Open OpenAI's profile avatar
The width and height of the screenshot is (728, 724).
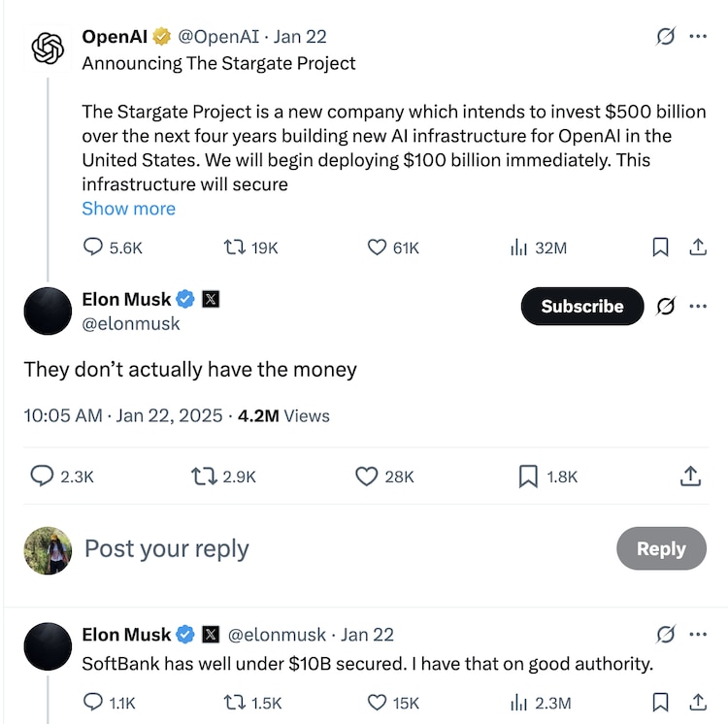coord(48,49)
